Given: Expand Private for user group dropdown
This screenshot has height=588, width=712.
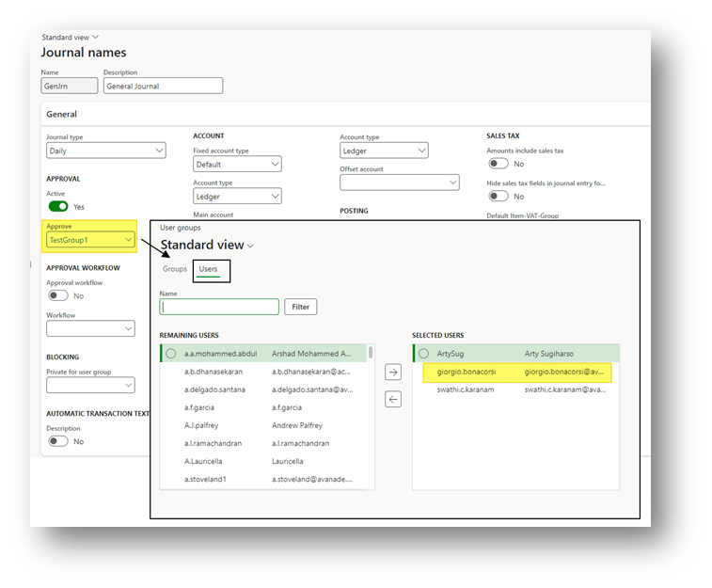Looking at the screenshot, I should click(x=90, y=385).
